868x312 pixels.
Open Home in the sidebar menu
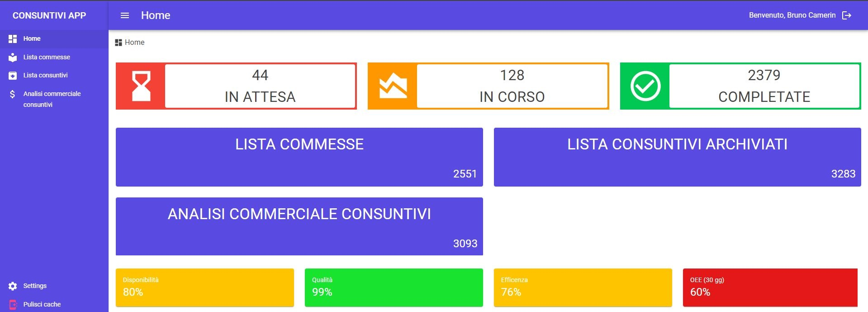pyautogui.click(x=32, y=39)
